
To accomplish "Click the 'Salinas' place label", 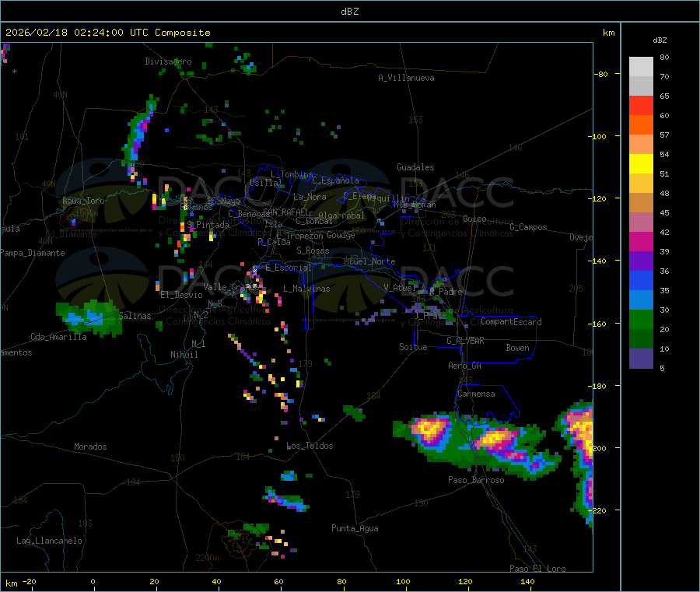I will point(135,316).
